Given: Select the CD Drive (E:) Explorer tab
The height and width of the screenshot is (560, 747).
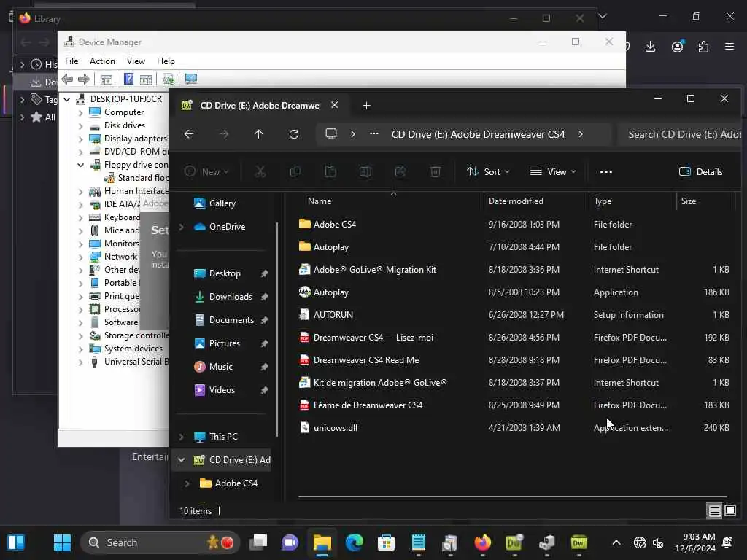Looking at the screenshot, I should [x=260, y=105].
